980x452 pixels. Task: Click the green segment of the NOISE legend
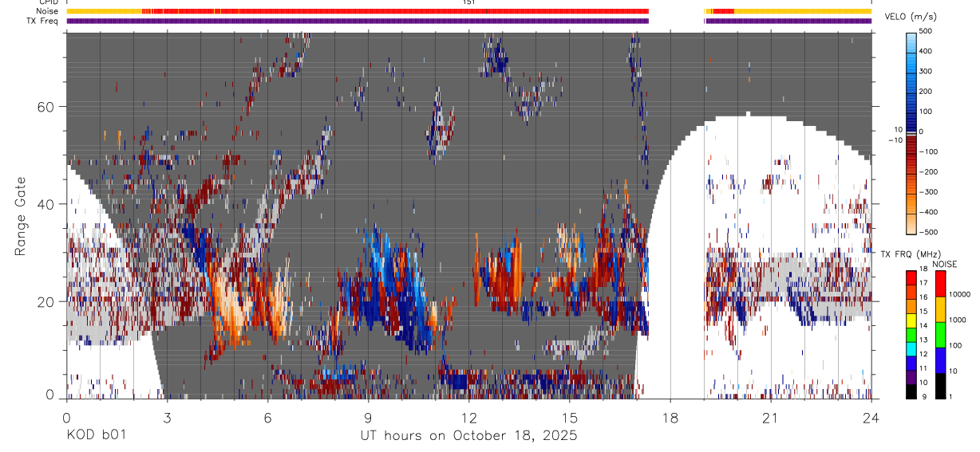941,335
